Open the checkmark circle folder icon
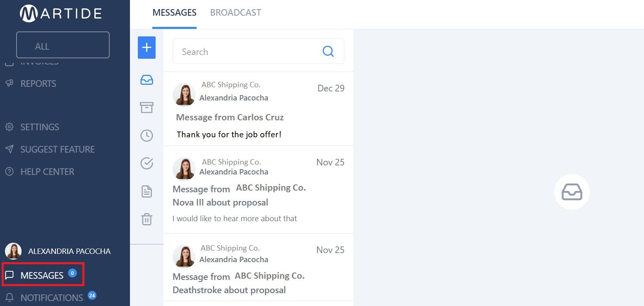The image size is (644, 306). (x=147, y=164)
